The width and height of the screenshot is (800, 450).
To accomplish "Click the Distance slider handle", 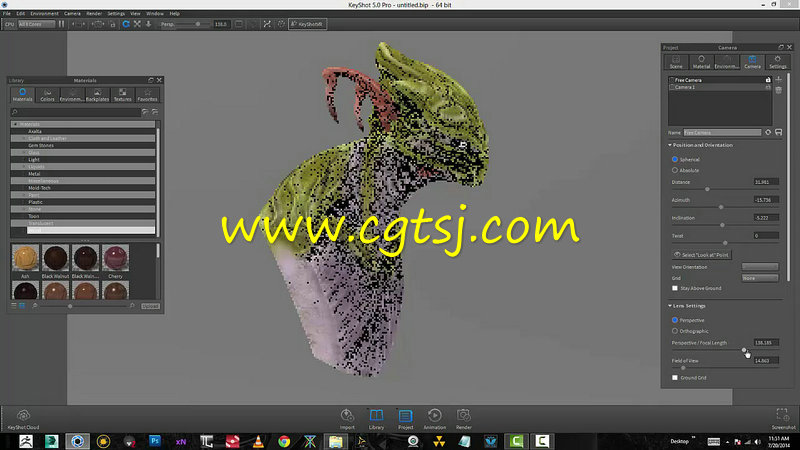I will [x=707, y=189].
